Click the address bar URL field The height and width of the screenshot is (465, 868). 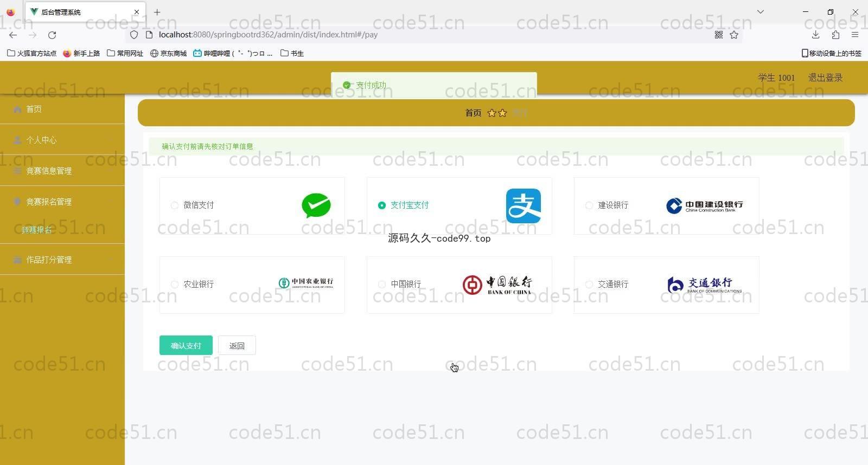tap(434, 35)
